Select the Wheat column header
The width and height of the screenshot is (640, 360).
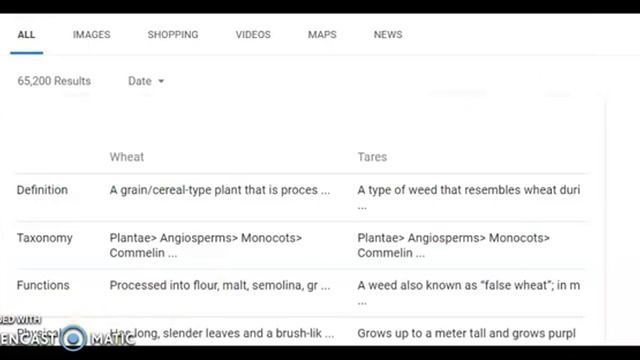127,157
